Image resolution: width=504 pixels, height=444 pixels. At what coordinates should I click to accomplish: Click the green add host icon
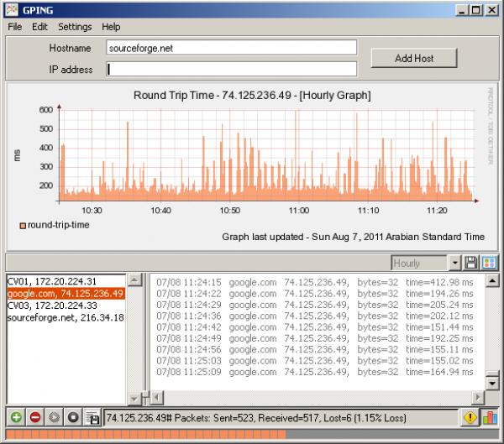pos(16,417)
